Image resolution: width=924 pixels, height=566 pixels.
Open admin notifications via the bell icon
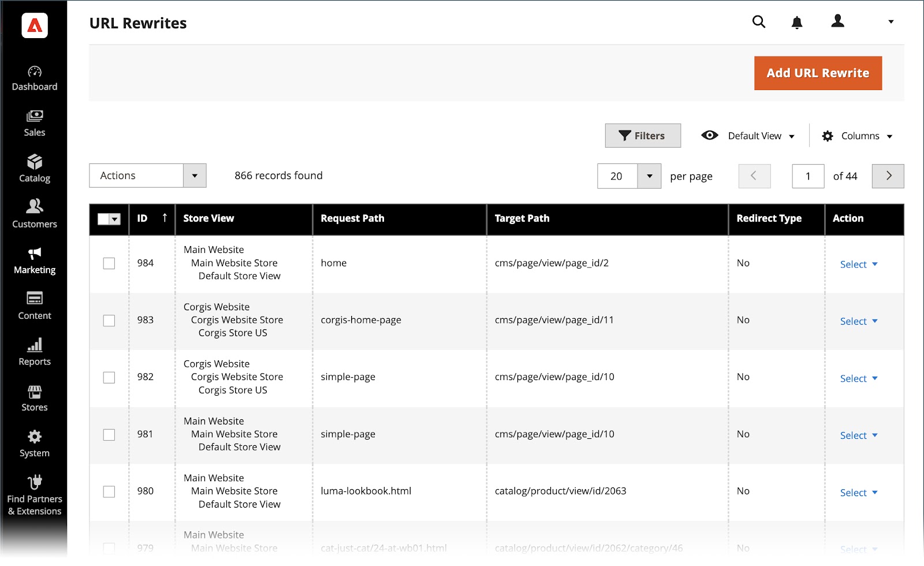pos(796,22)
